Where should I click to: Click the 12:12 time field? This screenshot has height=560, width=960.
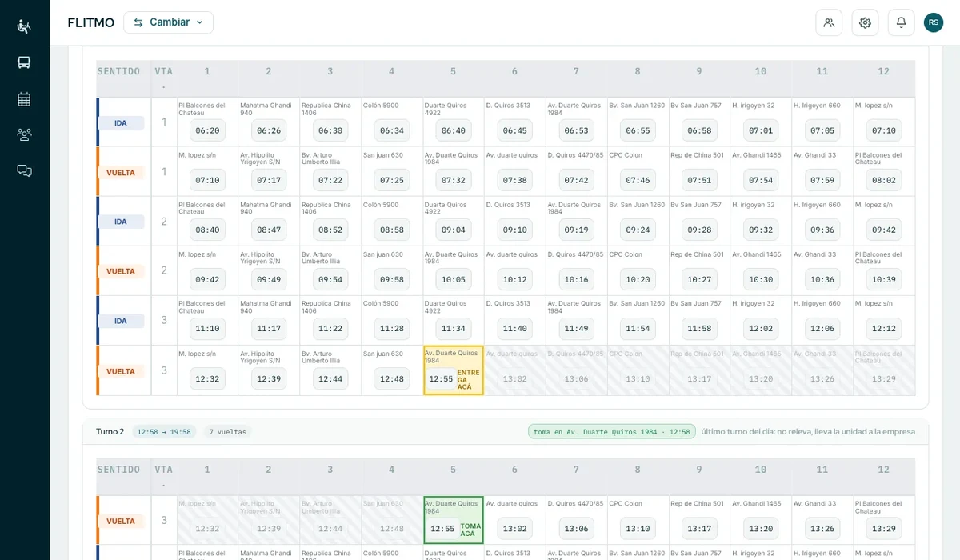click(883, 329)
